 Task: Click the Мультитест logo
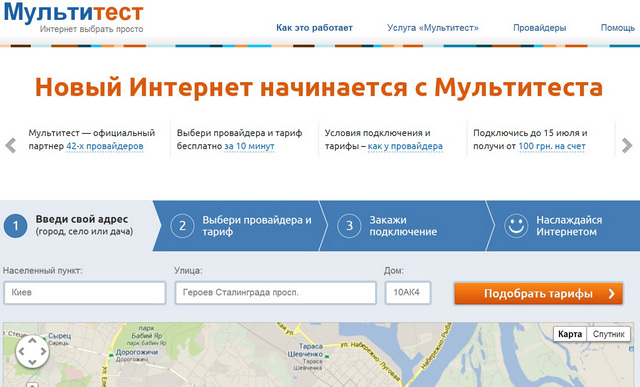click(73, 13)
